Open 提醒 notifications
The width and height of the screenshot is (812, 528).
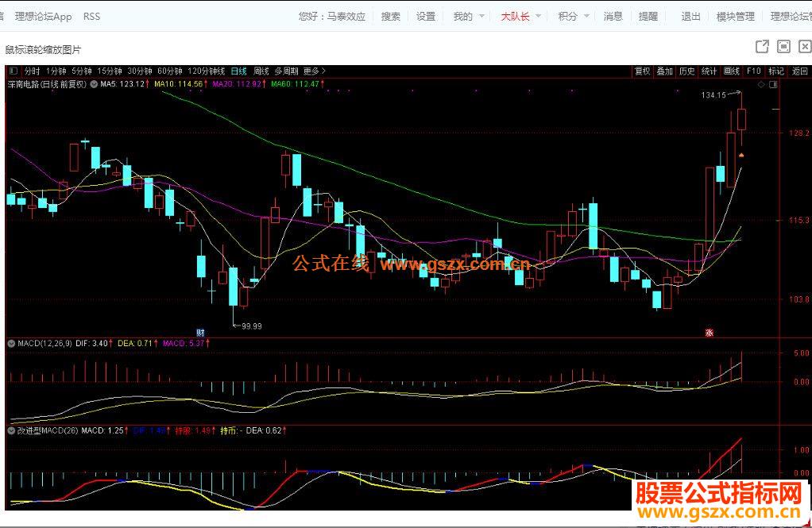point(648,17)
